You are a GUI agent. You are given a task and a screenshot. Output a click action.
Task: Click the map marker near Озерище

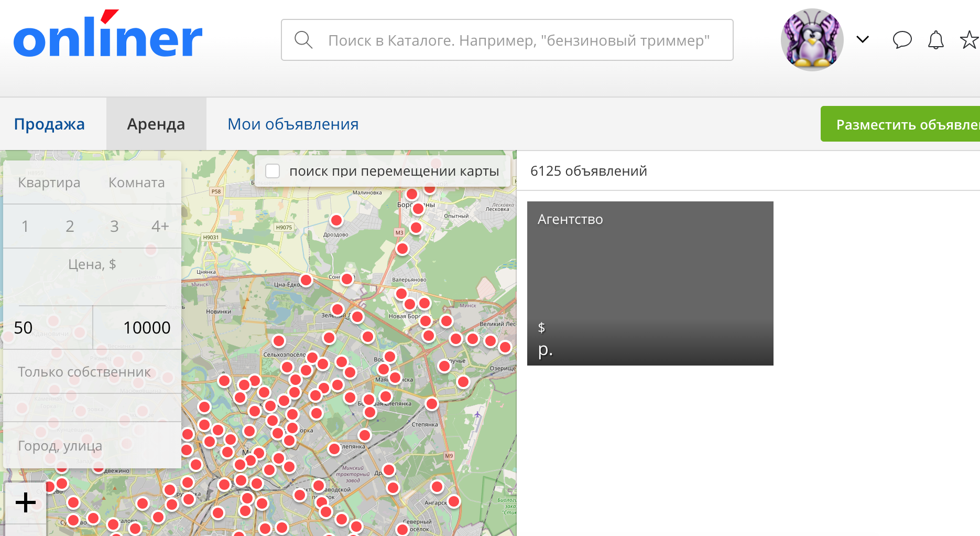[463, 382]
